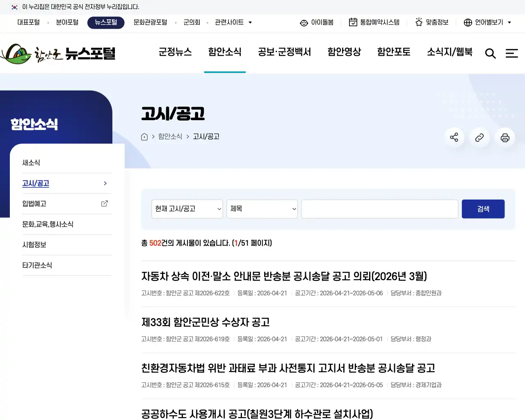Click text 담당부서 : 종합민원과
Image resolution: width=525 pixels, height=420 pixels.
tap(416, 293)
